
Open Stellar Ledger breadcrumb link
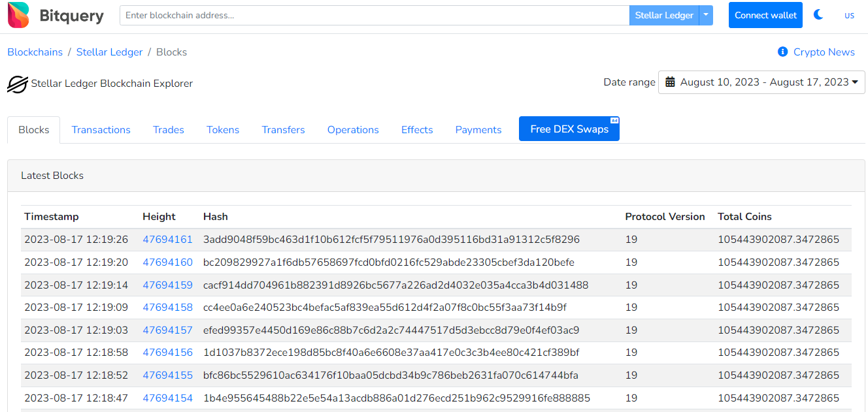pyautogui.click(x=109, y=52)
